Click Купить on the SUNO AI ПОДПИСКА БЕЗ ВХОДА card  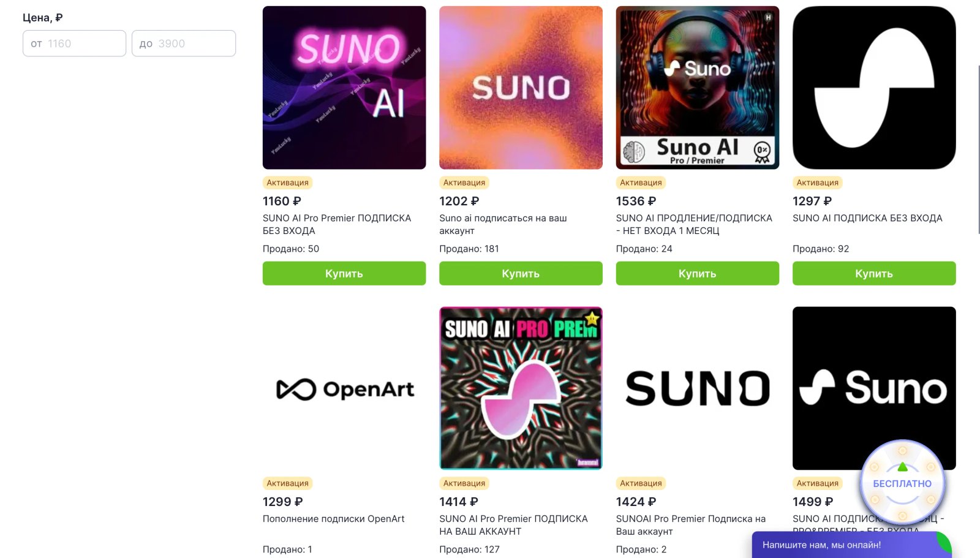coord(873,273)
